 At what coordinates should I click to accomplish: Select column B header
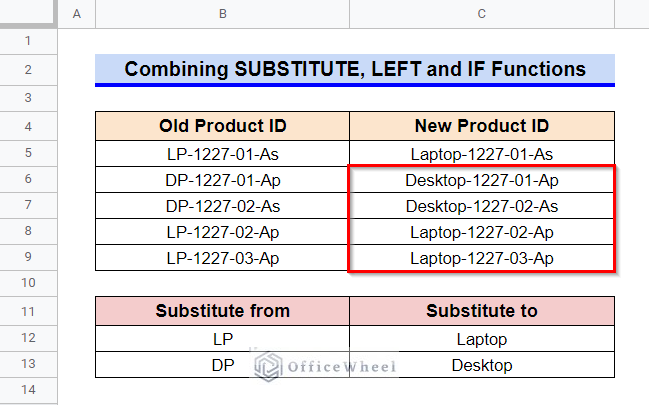click(x=222, y=14)
